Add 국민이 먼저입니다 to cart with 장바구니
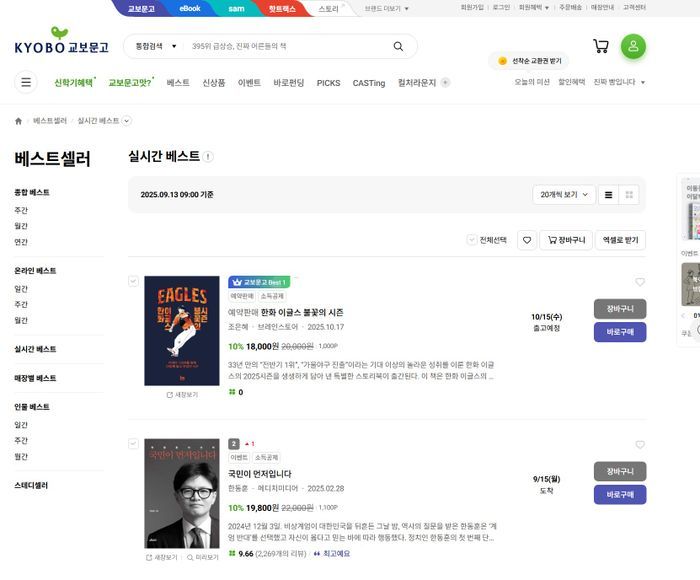The height and width of the screenshot is (580, 700). [x=619, y=471]
